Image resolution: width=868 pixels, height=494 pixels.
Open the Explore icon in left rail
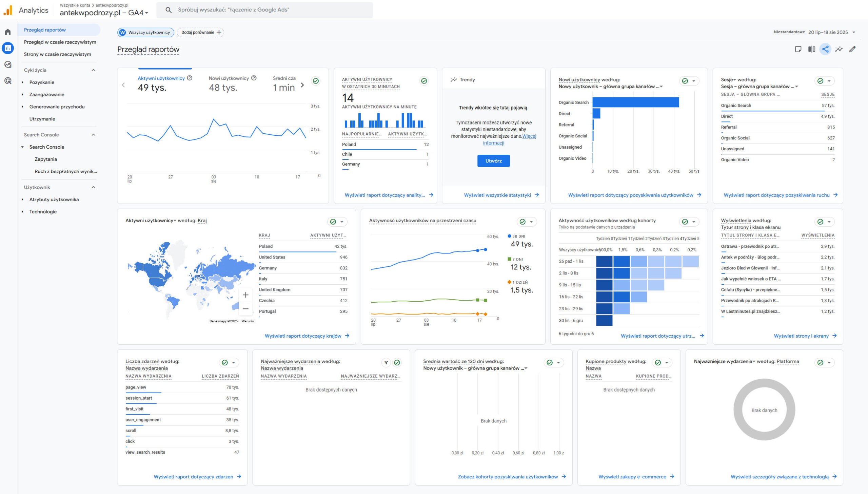pos(8,64)
